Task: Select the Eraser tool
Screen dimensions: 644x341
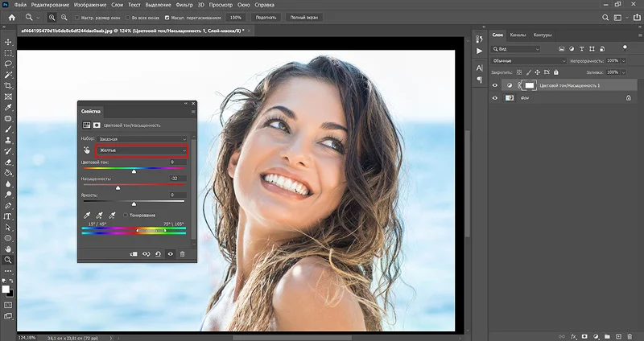Action: point(8,162)
